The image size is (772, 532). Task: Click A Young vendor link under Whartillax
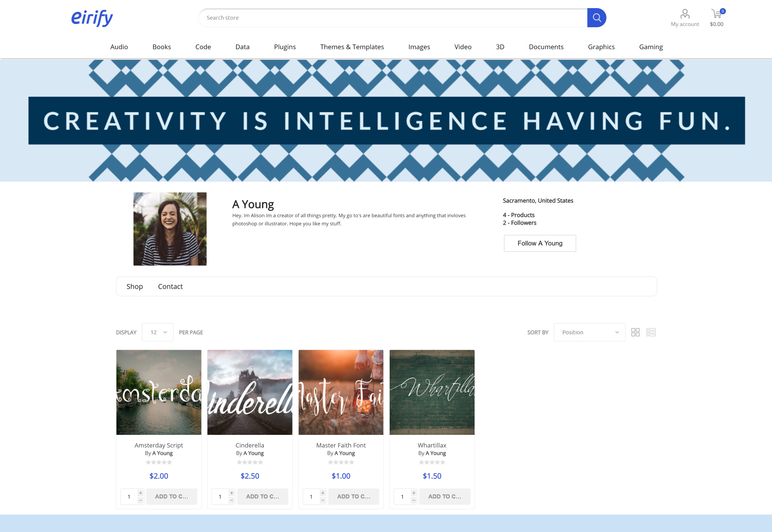click(436, 453)
